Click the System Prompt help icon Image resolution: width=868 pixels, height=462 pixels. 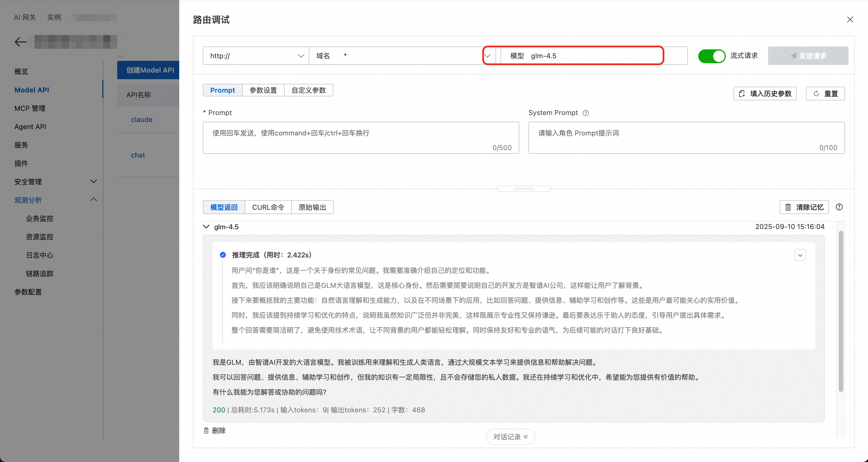586,113
